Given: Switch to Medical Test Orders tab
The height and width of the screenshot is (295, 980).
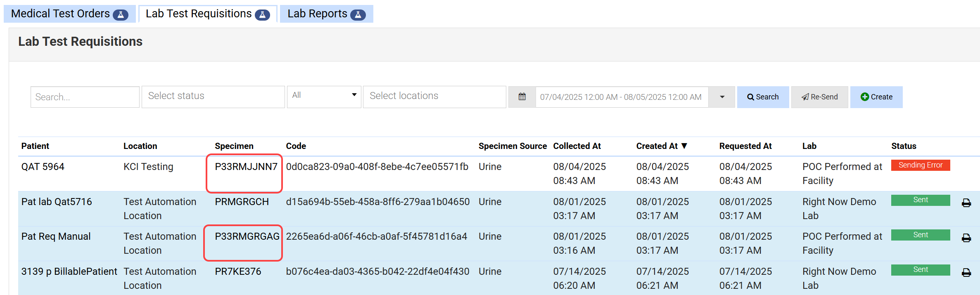Looking at the screenshot, I should tap(60, 14).
